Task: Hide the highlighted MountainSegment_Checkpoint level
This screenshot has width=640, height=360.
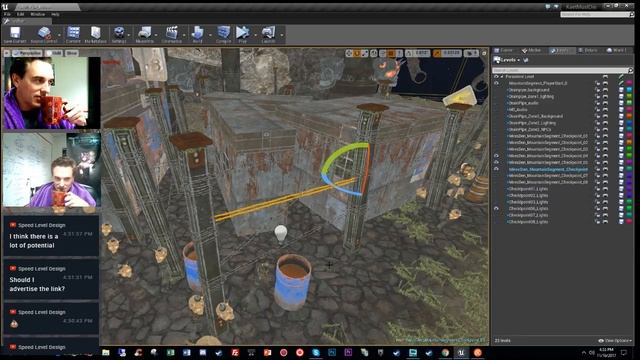Action: pyautogui.click(x=496, y=169)
